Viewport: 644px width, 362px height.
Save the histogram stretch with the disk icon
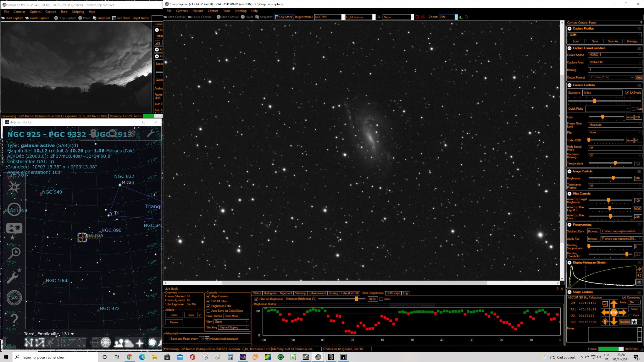[639, 282]
